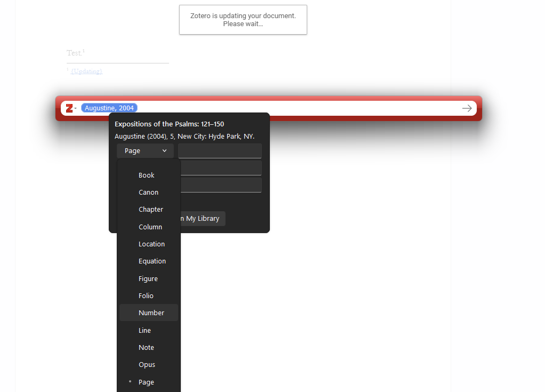Click the Updating footnote link

click(x=86, y=71)
